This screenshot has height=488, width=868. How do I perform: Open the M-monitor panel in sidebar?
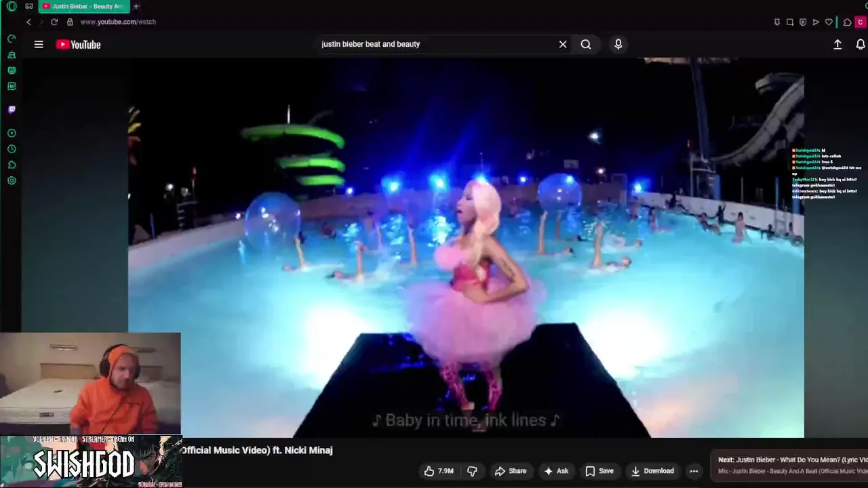[12, 86]
